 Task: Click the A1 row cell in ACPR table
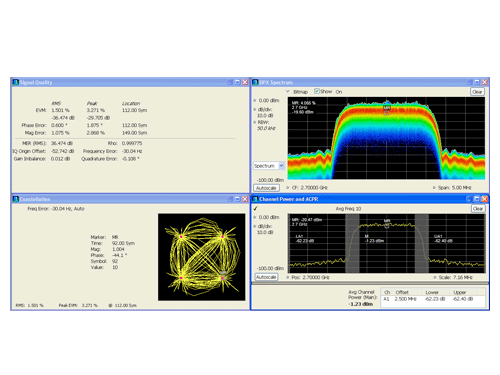click(x=386, y=299)
